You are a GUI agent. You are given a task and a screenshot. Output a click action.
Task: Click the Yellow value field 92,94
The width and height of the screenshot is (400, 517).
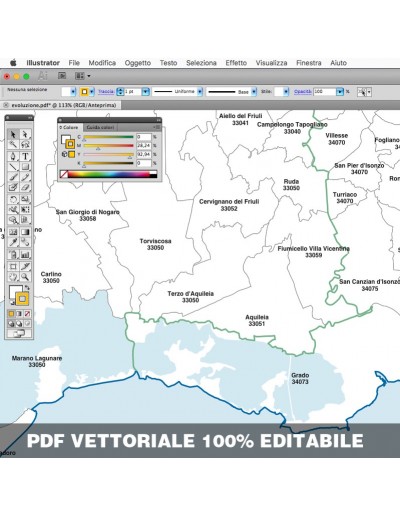tap(144, 155)
